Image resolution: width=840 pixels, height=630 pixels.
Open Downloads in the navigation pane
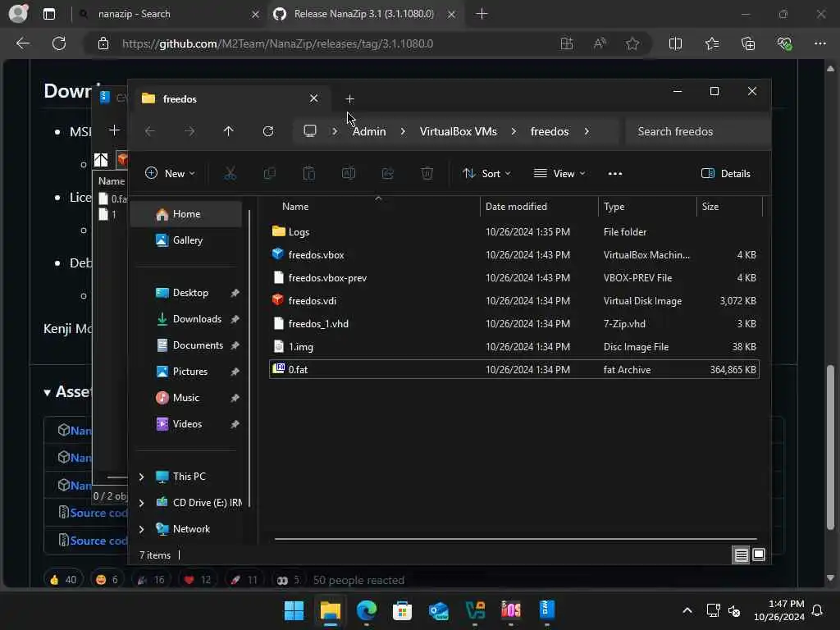pos(197,319)
